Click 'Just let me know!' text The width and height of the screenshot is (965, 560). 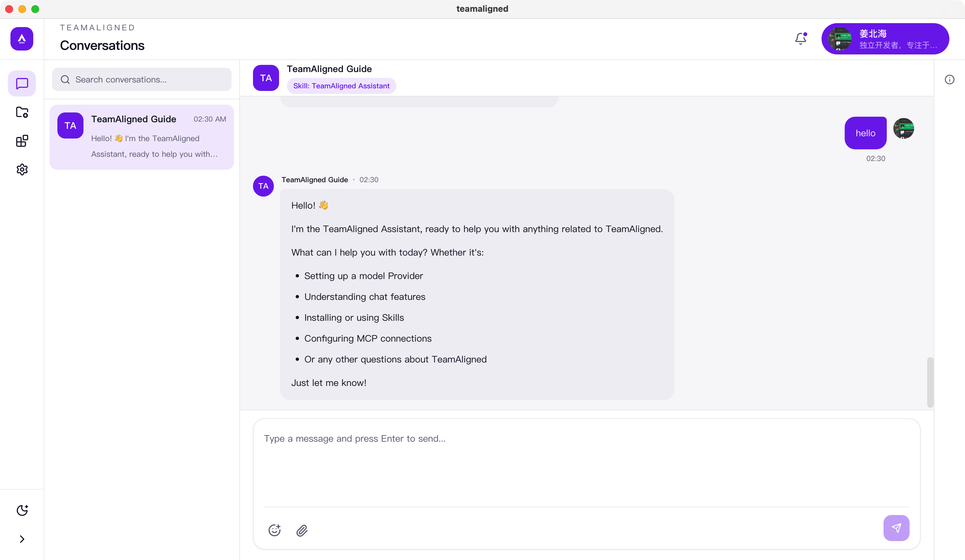tap(329, 383)
